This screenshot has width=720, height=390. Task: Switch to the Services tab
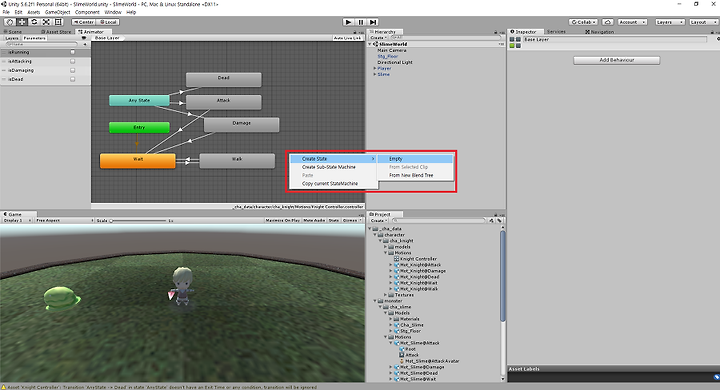(556, 32)
